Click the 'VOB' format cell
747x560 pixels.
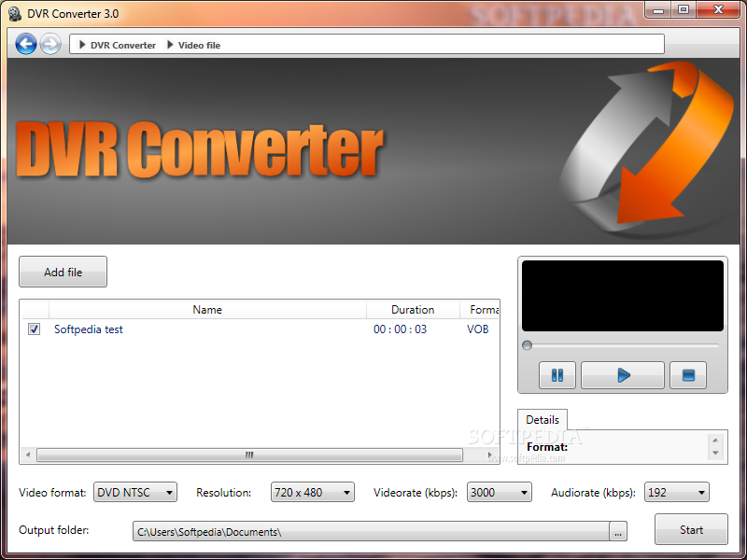coord(478,329)
